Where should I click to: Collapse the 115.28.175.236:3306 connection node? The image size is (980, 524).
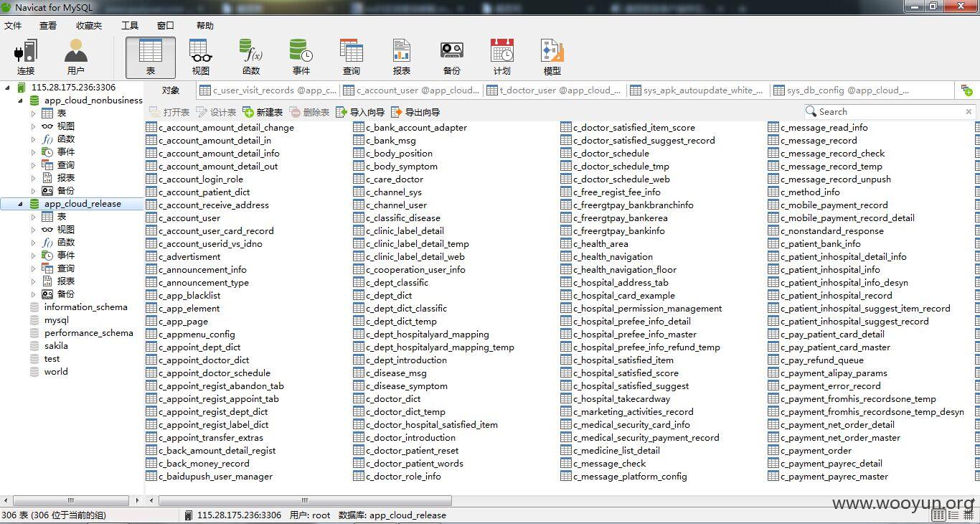tap(8, 88)
